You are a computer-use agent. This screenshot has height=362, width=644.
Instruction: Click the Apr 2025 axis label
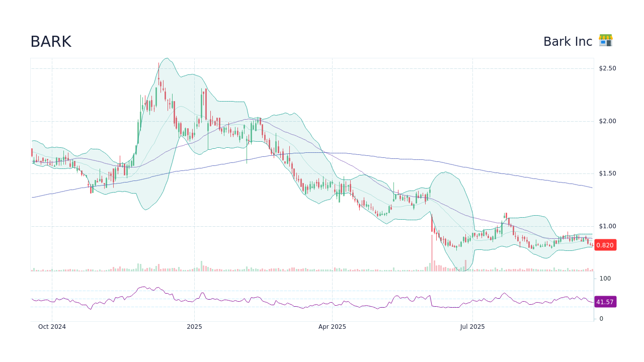coord(332,326)
